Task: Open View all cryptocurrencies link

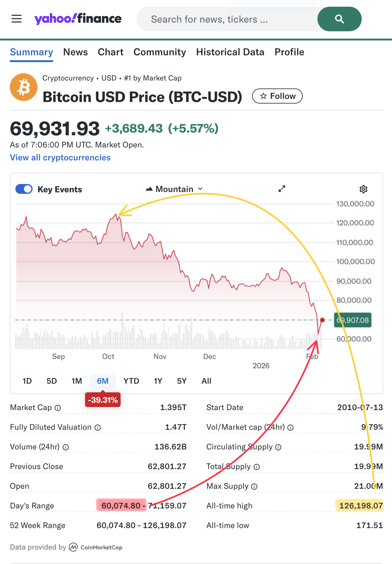Action: pos(60,158)
